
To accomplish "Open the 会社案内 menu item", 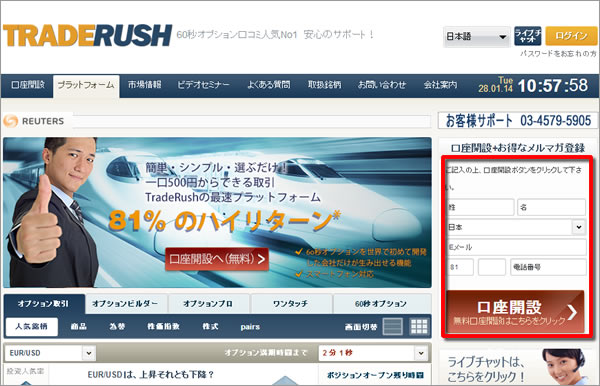I will click(440, 85).
